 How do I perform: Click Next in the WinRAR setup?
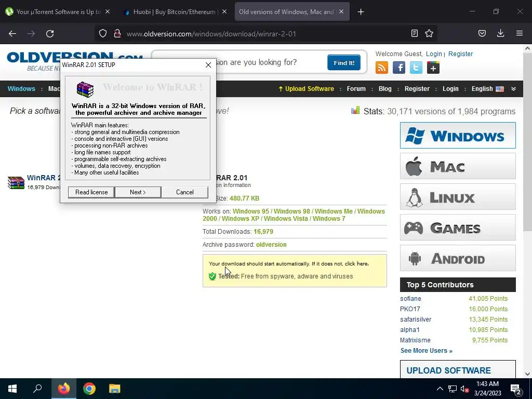tap(138, 192)
